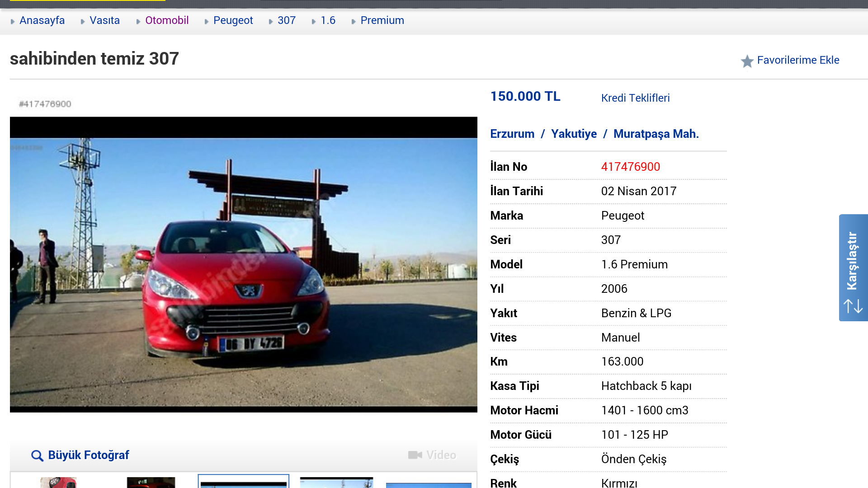The image size is (868, 488).
Task: Click the 'Benzin & LPG' fuel value
Action: coord(636,313)
